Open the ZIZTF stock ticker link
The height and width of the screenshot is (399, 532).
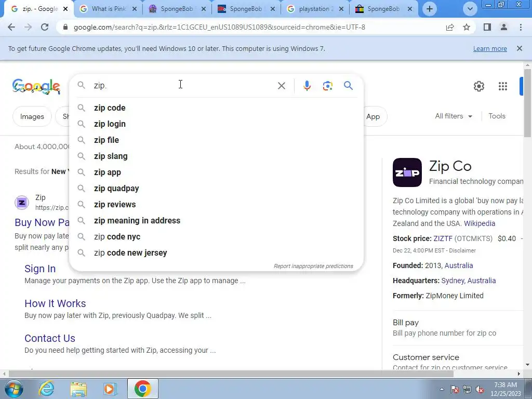[443, 238]
